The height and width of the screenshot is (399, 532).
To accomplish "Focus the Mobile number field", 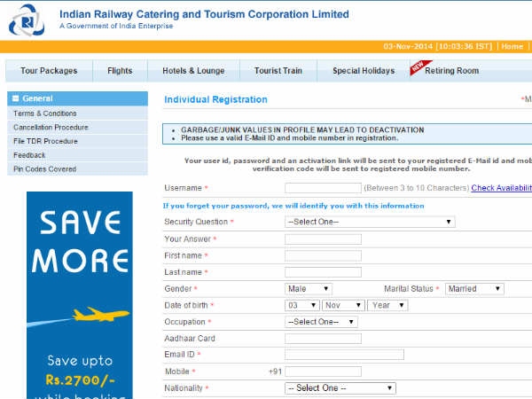I will (x=323, y=372).
